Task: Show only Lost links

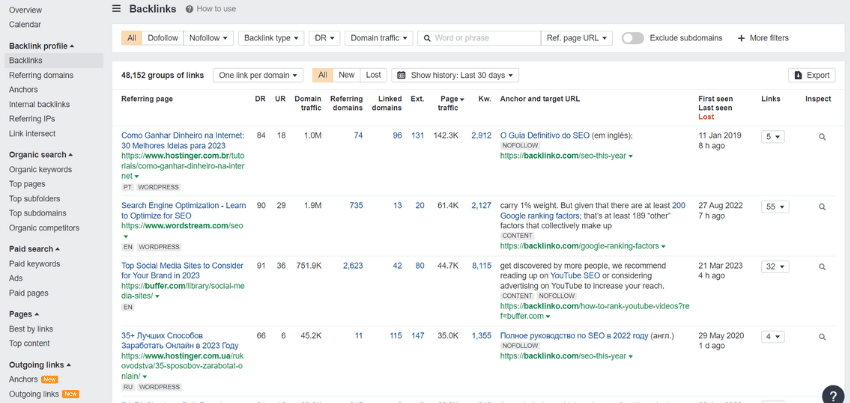Action: click(x=374, y=75)
